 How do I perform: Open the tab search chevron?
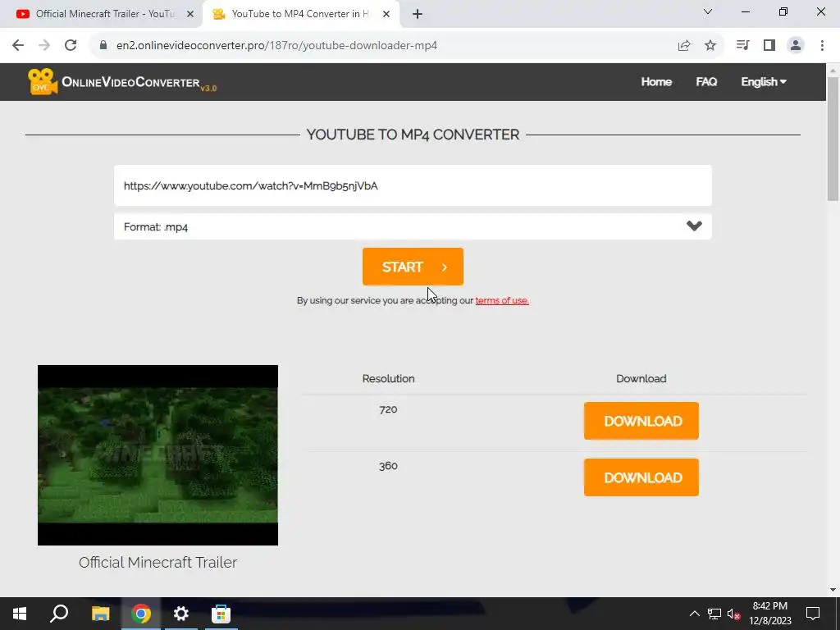coord(708,11)
